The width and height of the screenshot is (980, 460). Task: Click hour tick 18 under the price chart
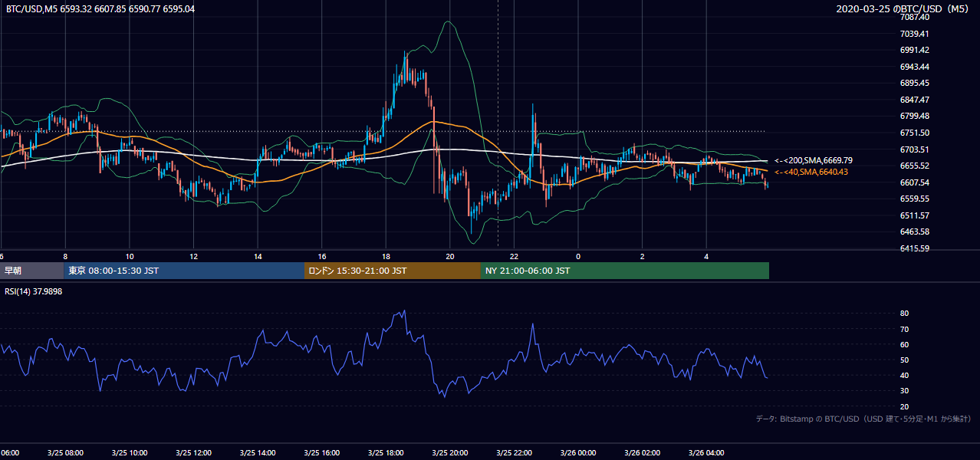pyautogui.click(x=386, y=256)
